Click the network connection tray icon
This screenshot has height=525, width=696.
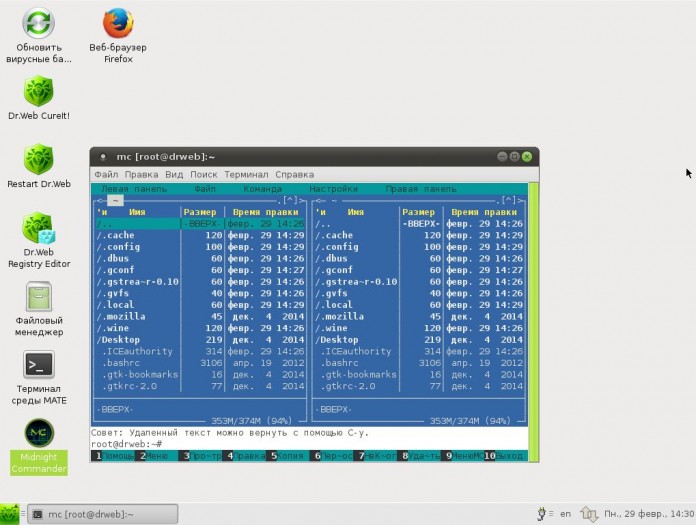tap(587, 514)
